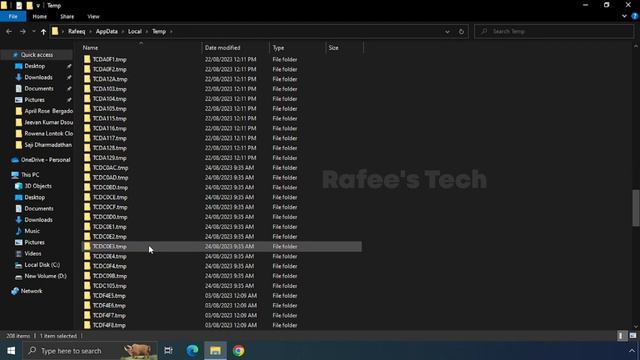Image resolution: width=640 pixels, height=360 pixels.
Task: Open Task View on the taskbar
Action: (x=168, y=351)
